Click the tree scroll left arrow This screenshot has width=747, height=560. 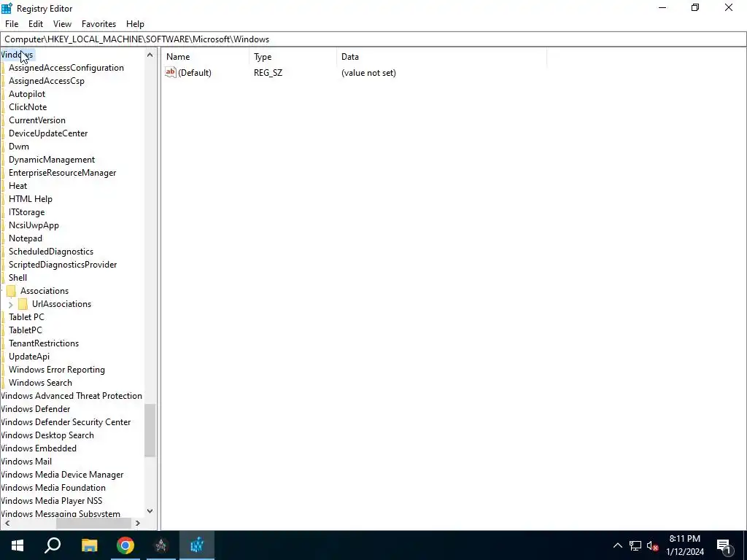pyautogui.click(x=7, y=523)
